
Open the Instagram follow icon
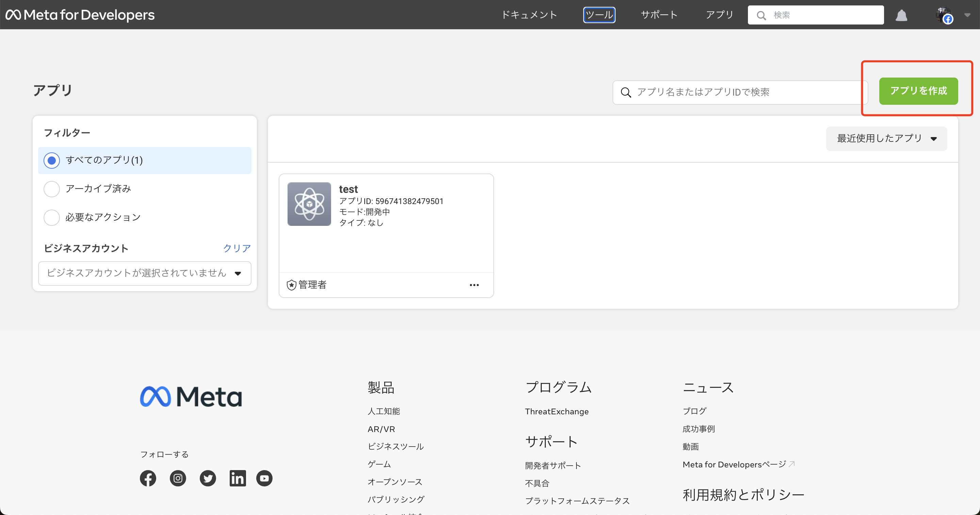coord(178,478)
